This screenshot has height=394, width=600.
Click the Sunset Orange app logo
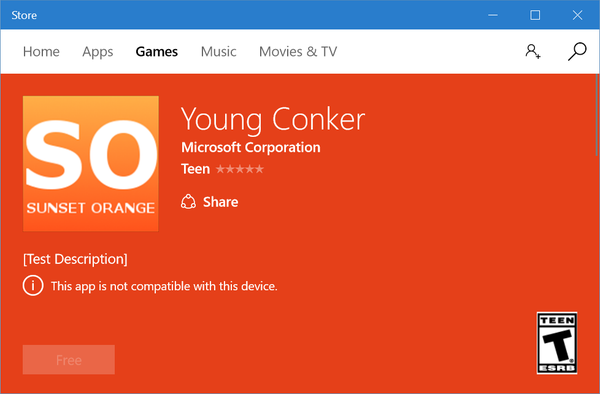pos(91,163)
